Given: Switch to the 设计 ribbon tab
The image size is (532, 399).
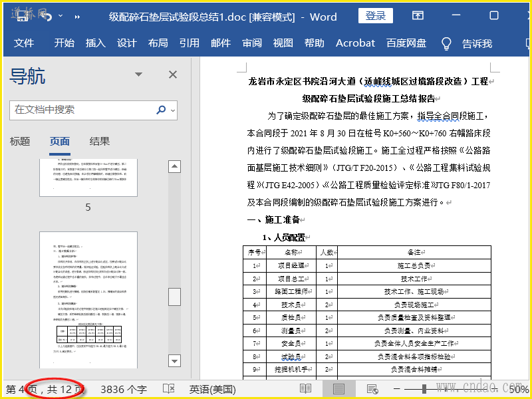Looking at the screenshot, I should 126,43.
